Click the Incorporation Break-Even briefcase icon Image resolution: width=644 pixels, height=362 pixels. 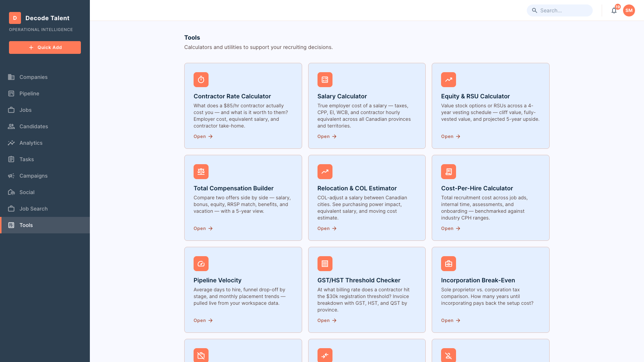449,264
